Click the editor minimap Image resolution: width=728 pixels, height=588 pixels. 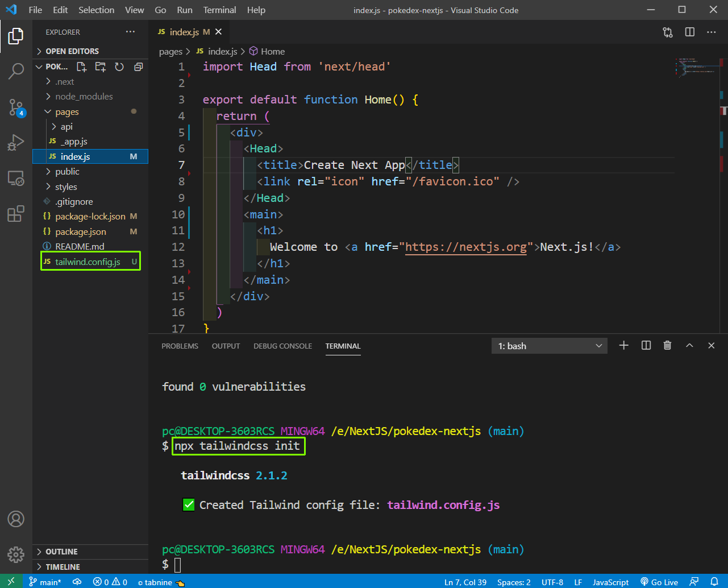(x=698, y=67)
